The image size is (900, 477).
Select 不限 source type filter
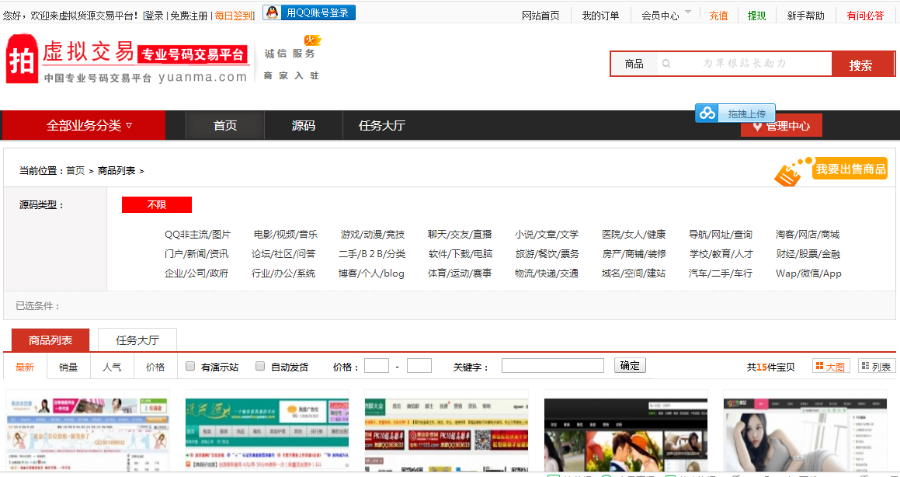156,205
